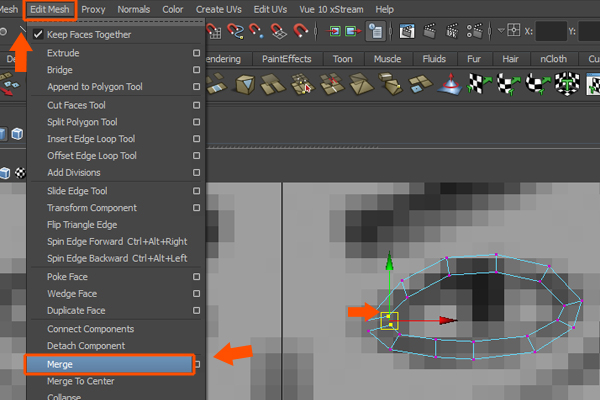
Task: Click Outputs from selected object icon
Action: coord(353,31)
